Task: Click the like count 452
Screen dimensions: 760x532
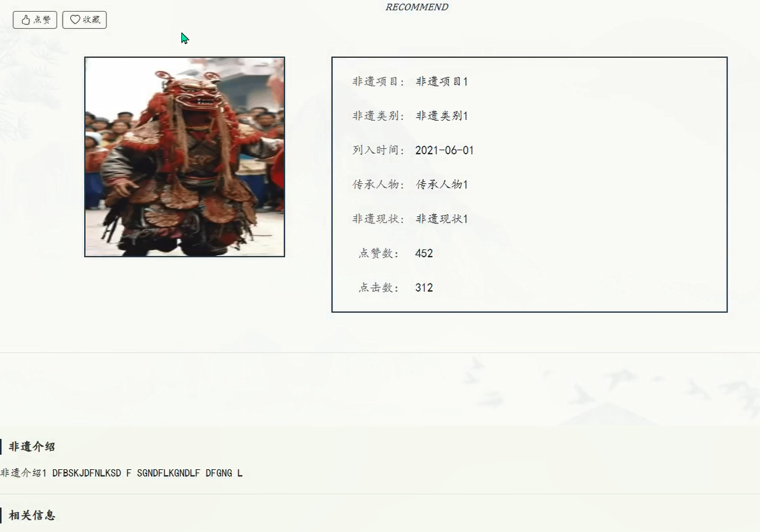Action: pos(424,254)
